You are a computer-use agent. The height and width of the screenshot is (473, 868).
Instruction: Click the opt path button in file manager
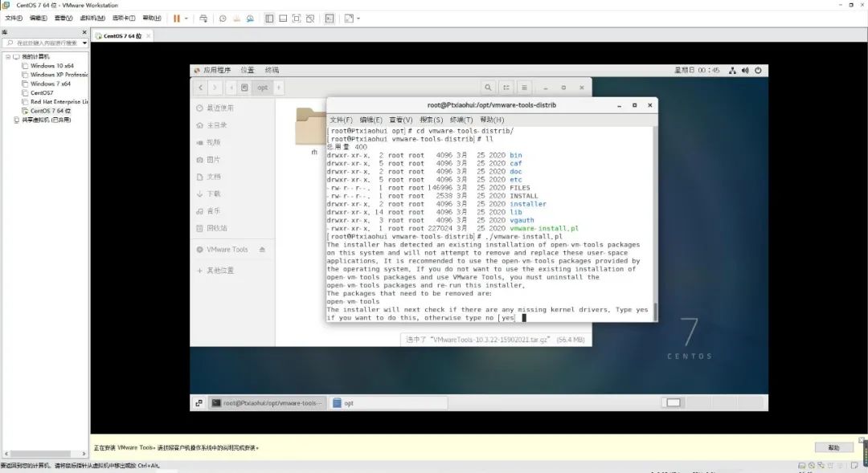coord(262,88)
